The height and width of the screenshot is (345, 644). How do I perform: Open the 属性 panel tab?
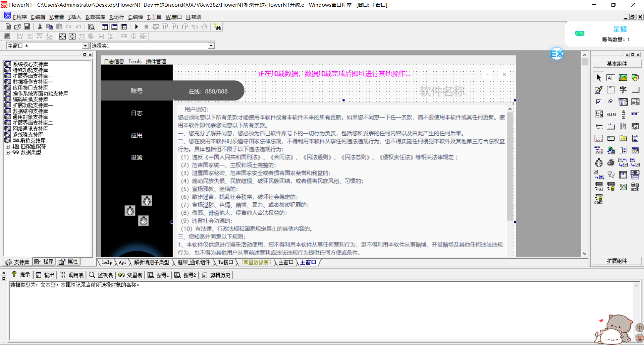coord(68,262)
